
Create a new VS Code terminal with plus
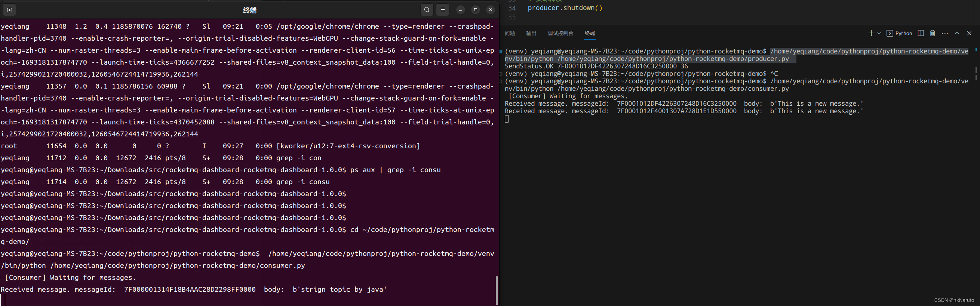[x=871, y=33]
